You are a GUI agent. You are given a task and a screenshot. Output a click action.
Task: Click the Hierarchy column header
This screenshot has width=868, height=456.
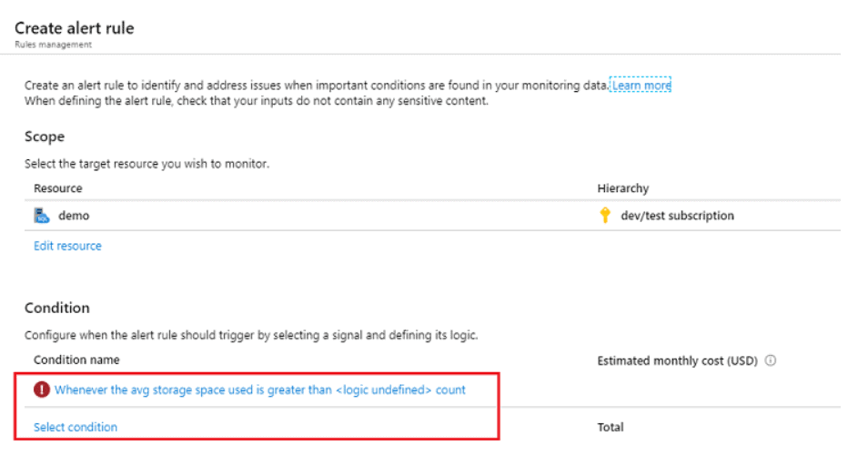click(x=622, y=188)
